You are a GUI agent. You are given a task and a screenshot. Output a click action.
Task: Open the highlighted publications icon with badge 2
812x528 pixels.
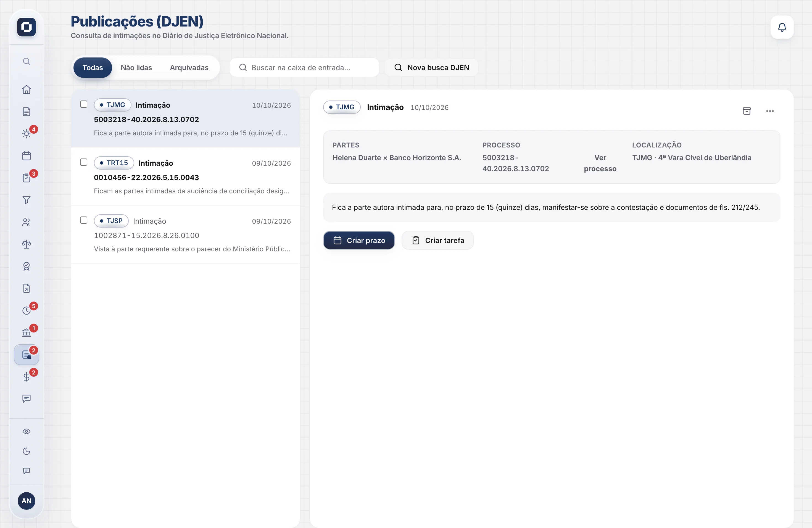(x=26, y=355)
